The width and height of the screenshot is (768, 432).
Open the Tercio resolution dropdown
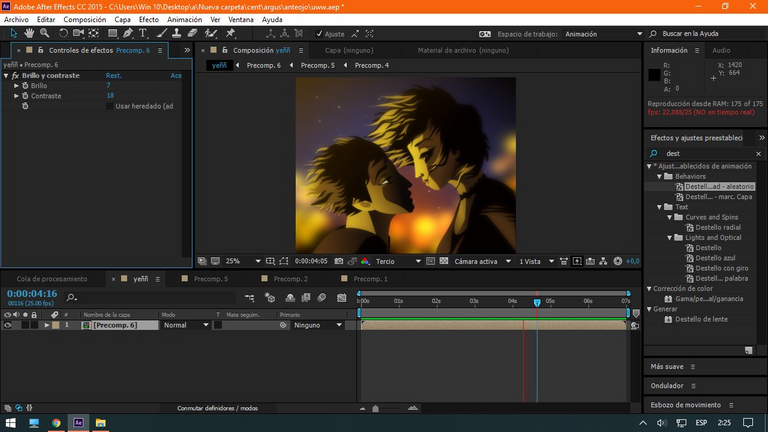click(x=398, y=261)
